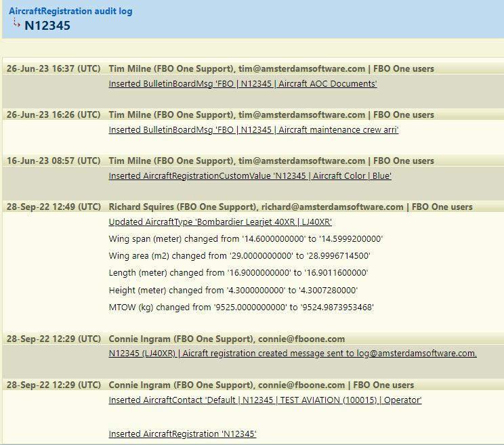Screen dimensions: 504x445
Task: Select the 26-Jun-23 16:26 (UTC) timestamp
Action: [54, 114]
